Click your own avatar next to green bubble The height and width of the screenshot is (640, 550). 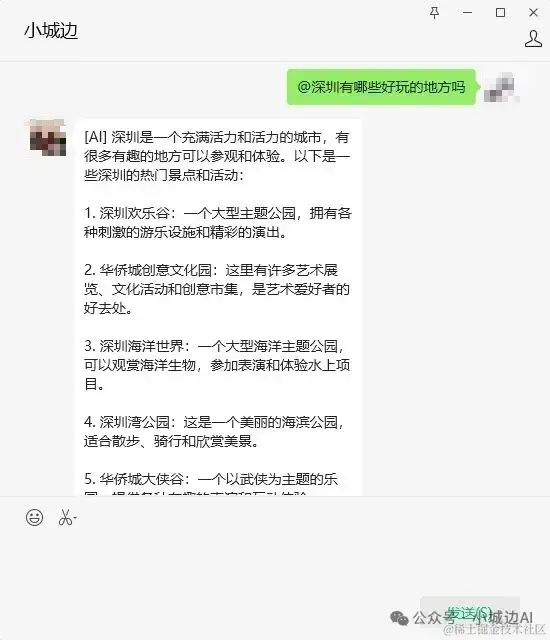click(x=501, y=87)
